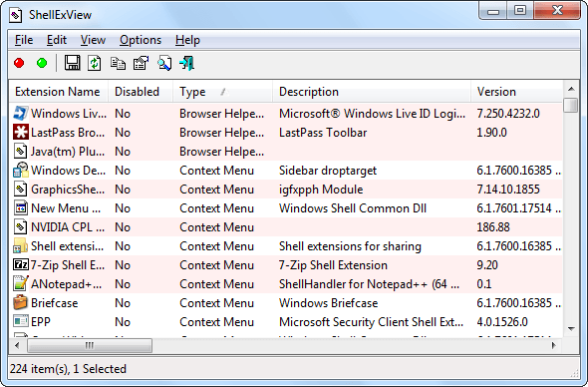Image resolution: width=588 pixels, height=387 pixels.
Task: Click the version cell '7.14.10.1855'
Action: [x=508, y=190]
